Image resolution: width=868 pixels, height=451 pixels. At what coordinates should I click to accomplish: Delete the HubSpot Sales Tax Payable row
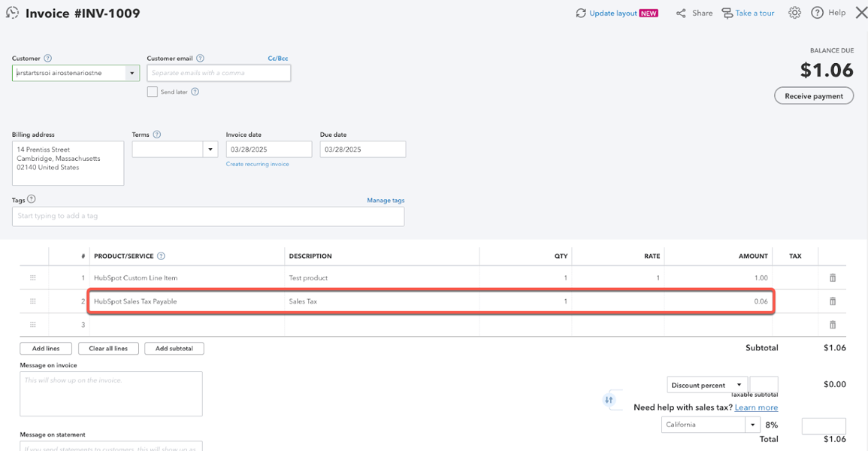tap(832, 301)
